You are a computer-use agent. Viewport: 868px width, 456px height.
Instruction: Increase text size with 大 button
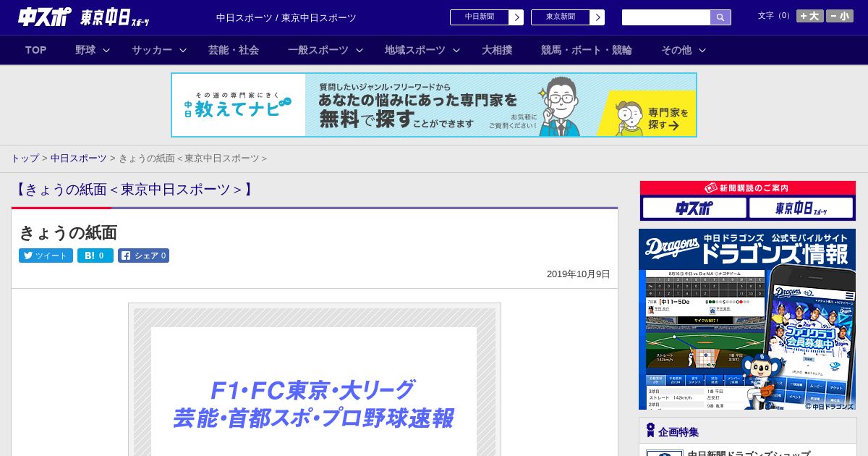coord(810,16)
